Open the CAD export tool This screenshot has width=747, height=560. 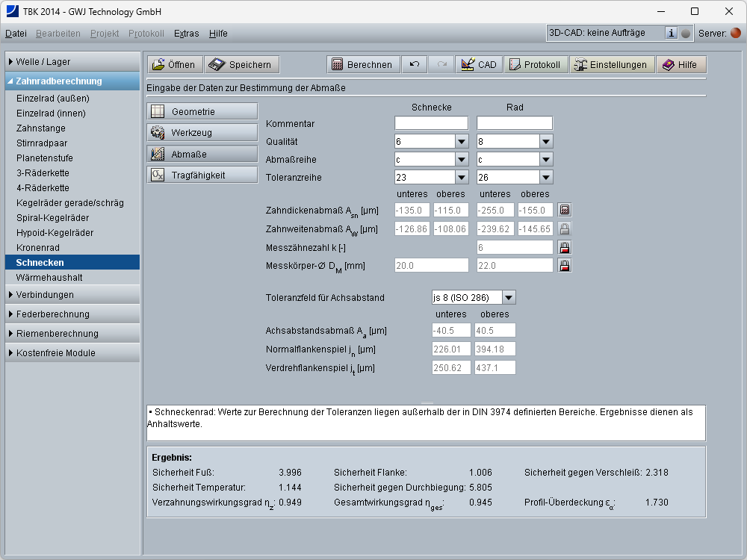tap(479, 65)
